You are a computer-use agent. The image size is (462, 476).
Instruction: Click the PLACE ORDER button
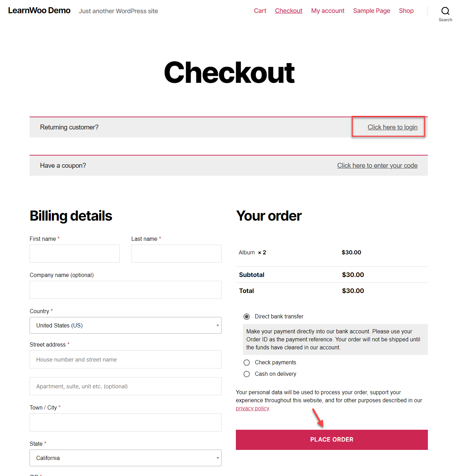click(x=332, y=439)
